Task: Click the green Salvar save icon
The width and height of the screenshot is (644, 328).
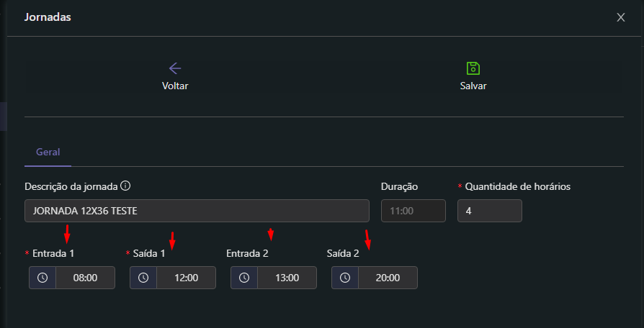Action: coord(473,68)
